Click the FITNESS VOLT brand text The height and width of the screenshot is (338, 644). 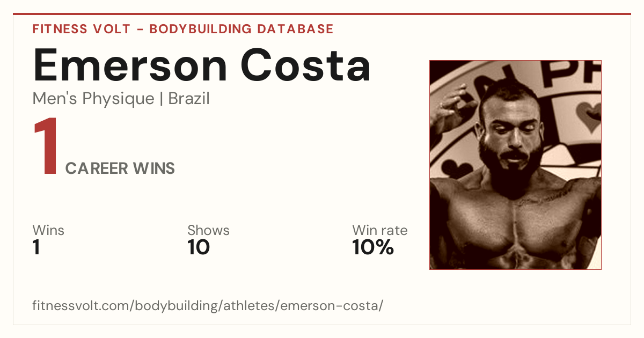pyautogui.click(x=82, y=29)
